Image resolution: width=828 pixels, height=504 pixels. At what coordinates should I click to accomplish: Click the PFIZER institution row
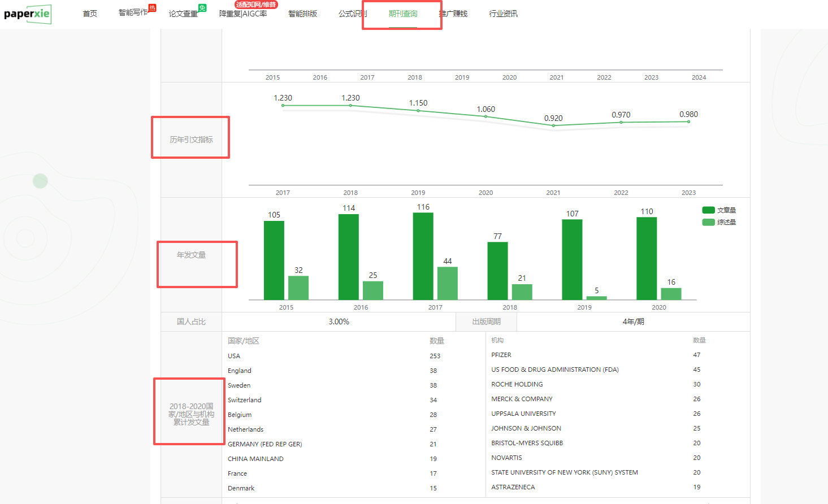(x=501, y=355)
